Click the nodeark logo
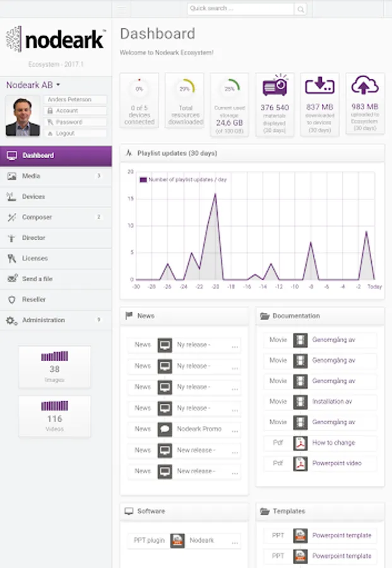Screen dimensions: 392x568 click(56, 39)
